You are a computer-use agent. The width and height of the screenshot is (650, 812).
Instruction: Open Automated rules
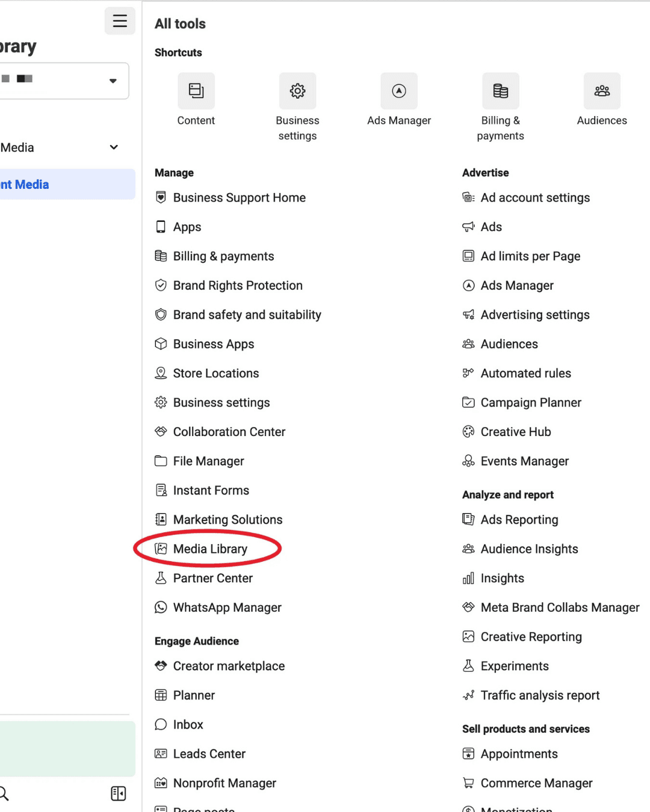tap(525, 373)
